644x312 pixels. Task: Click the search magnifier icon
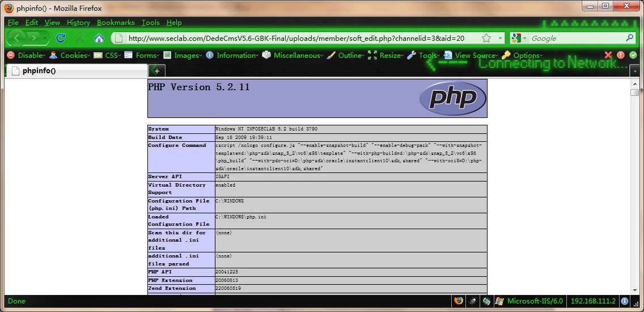pos(630,38)
